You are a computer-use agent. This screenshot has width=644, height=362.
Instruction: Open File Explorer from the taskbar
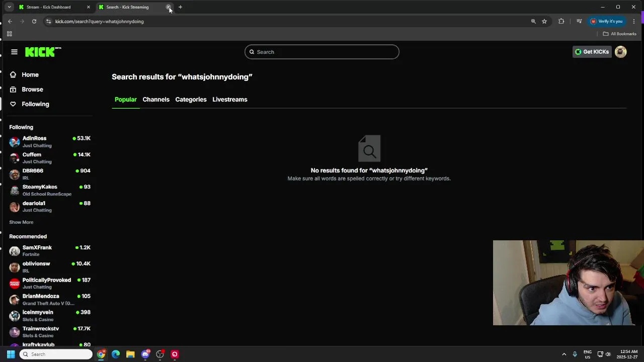pyautogui.click(x=130, y=354)
